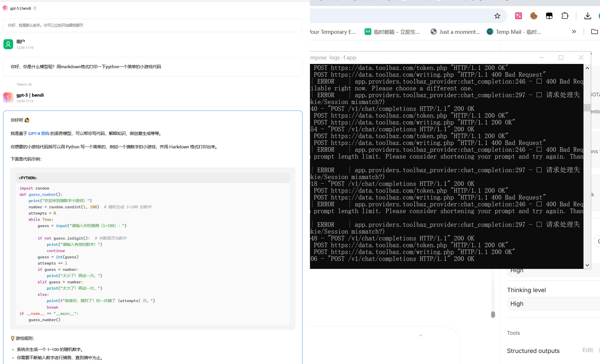The height and width of the screenshot is (364, 600).
Task: Open the Temp Mail bookmark
Action: (514, 32)
